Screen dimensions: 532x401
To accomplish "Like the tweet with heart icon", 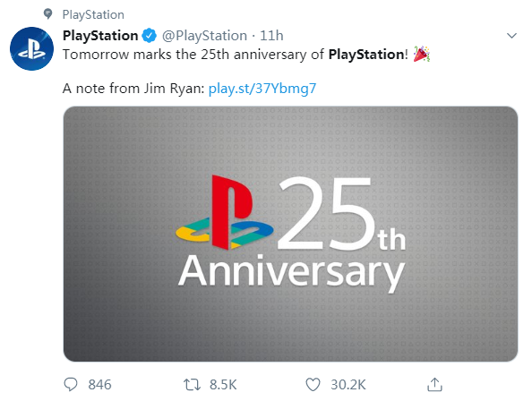I will (x=313, y=385).
